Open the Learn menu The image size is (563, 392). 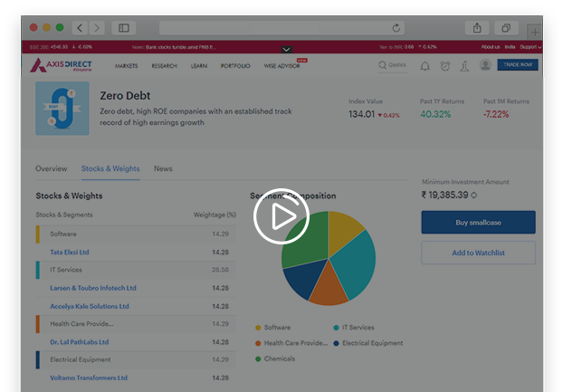(199, 66)
